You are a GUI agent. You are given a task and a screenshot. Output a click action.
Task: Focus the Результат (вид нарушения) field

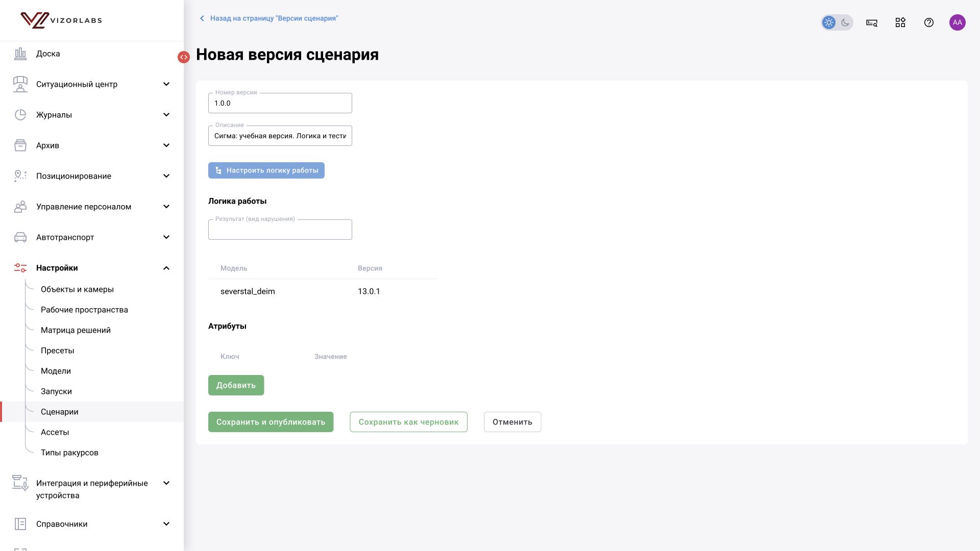click(x=280, y=230)
